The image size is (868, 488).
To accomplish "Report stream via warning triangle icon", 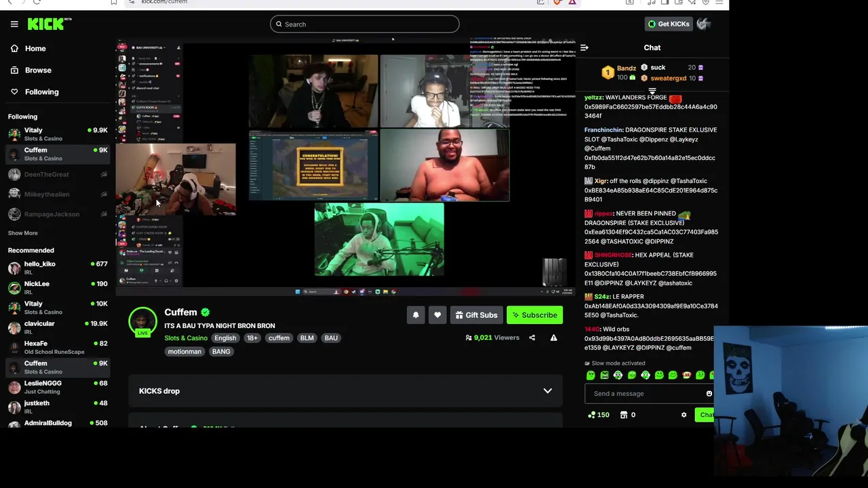I will coord(553,338).
